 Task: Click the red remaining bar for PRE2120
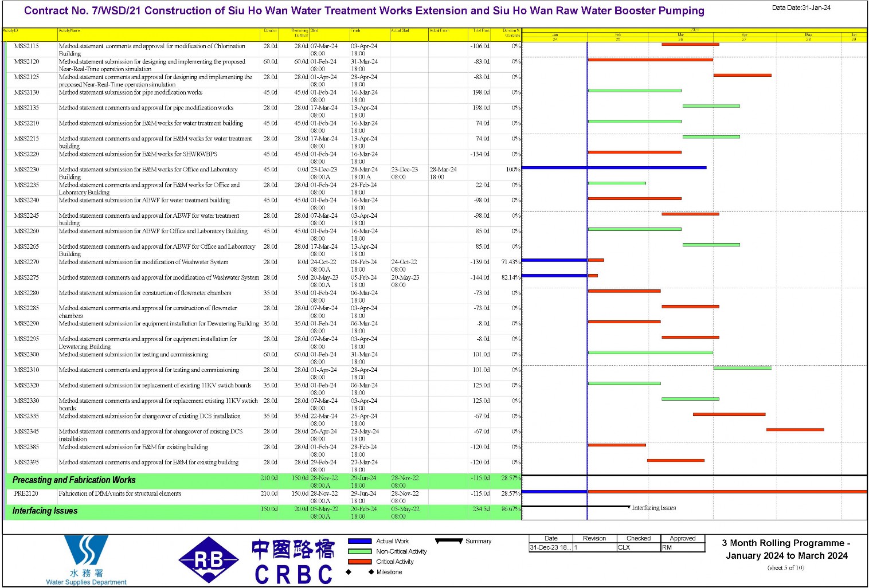[x=727, y=492]
